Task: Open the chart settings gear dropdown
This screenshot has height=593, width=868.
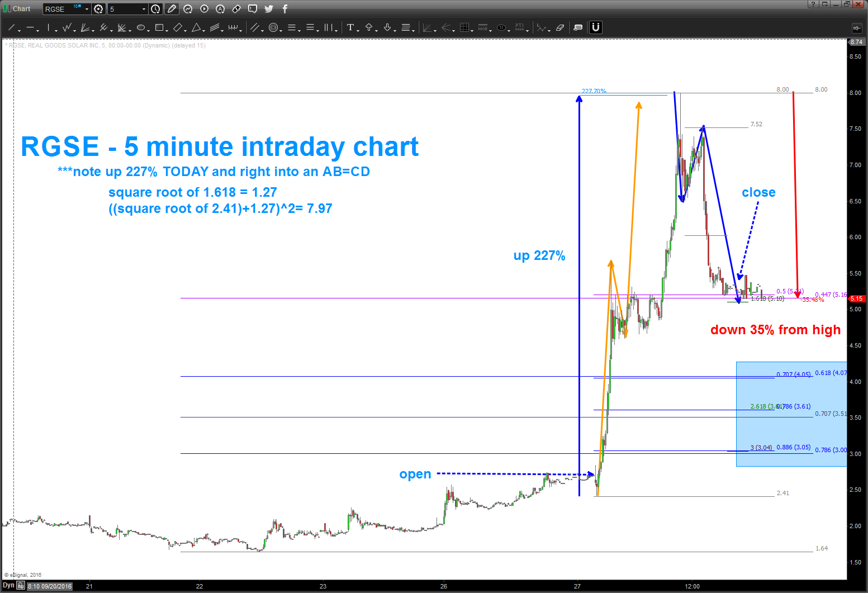Action: click(99, 9)
